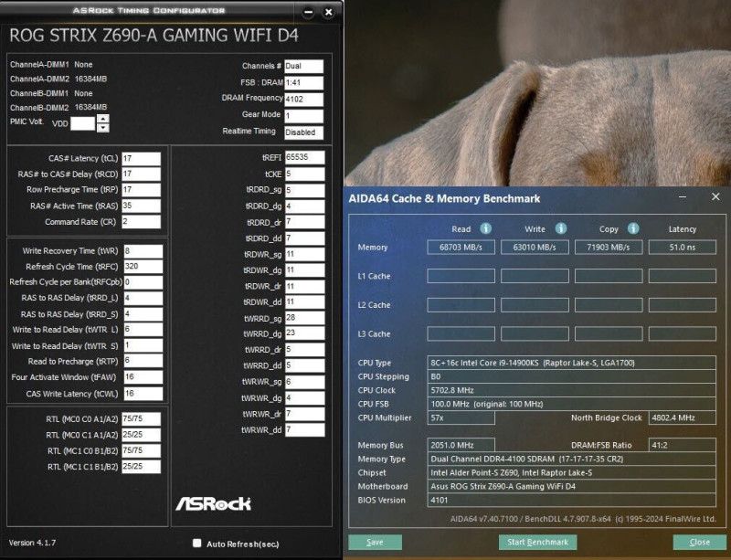Screen dimensions: 731x560
Task: Click the Read info icon in AIDA64
Action: click(486, 228)
